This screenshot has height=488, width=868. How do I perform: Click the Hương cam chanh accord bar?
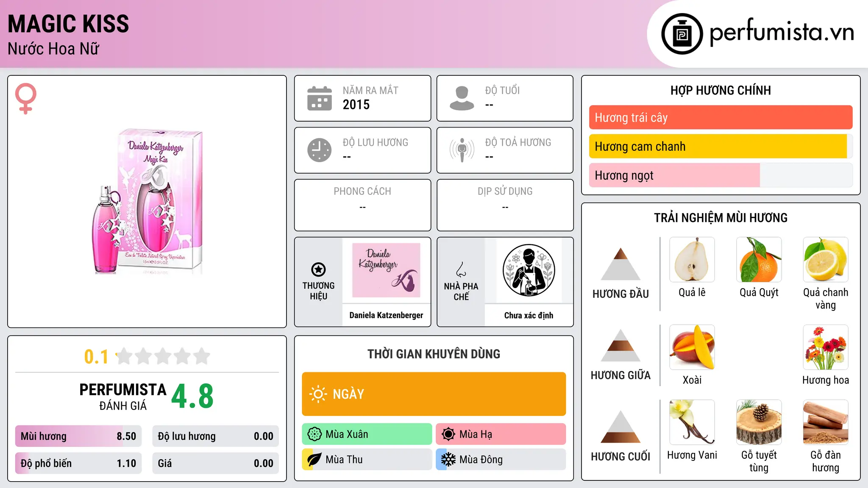pos(721,146)
